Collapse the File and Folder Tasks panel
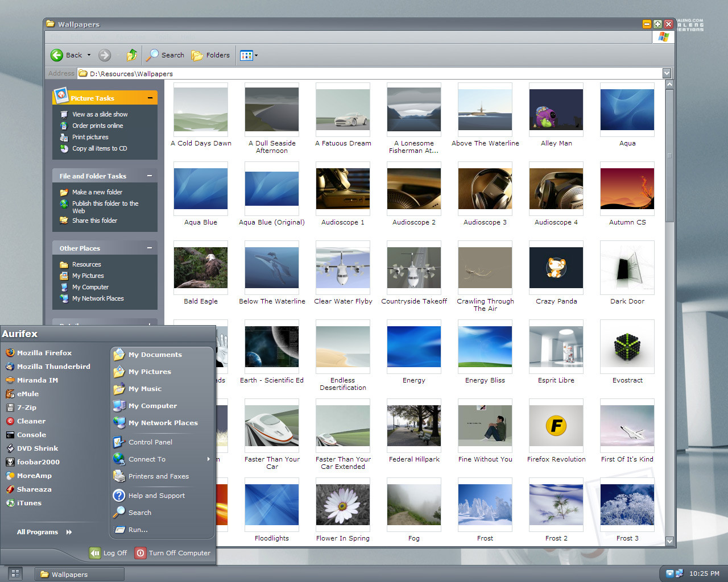The width and height of the screenshot is (728, 582). pyautogui.click(x=150, y=176)
